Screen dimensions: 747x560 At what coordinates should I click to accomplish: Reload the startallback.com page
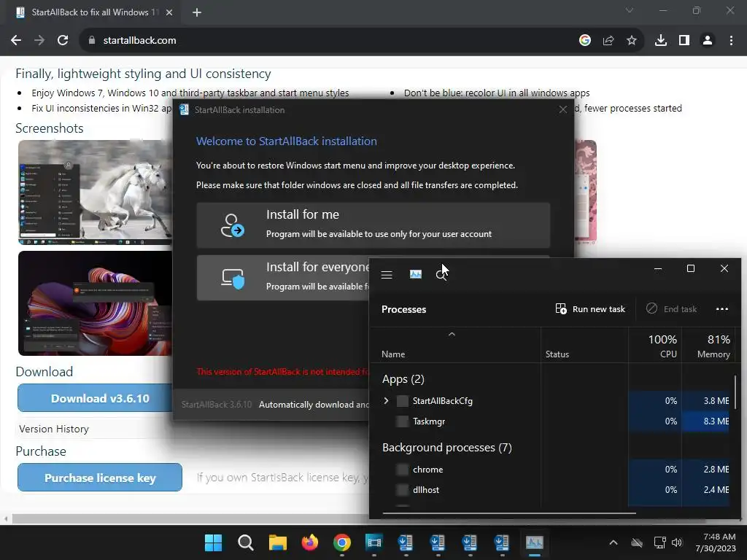(63, 41)
